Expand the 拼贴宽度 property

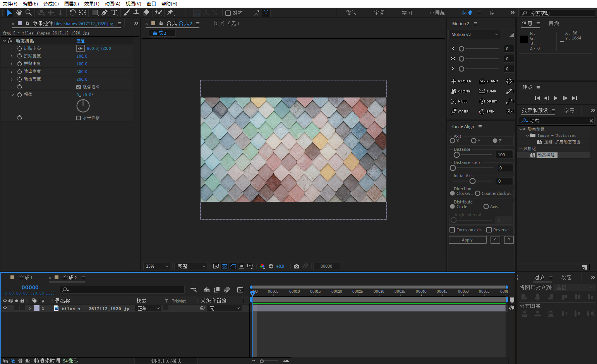click(x=12, y=56)
